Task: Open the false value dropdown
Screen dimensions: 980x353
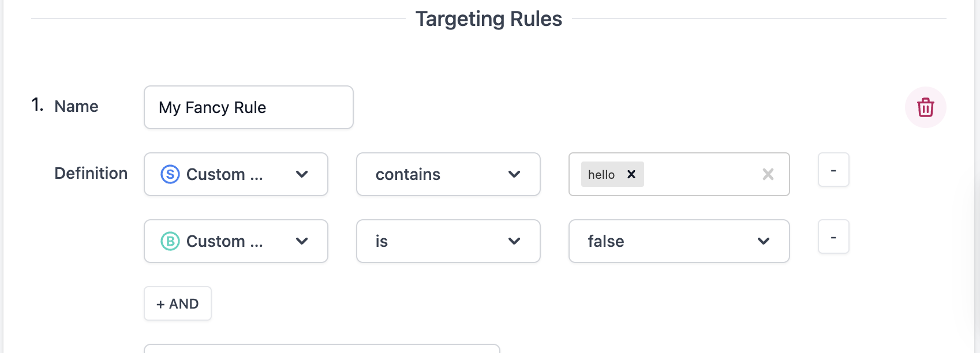Action: pos(679,241)
